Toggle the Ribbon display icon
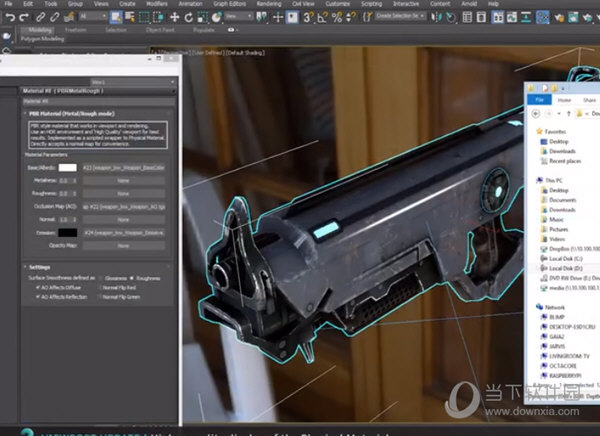The height and width of the screenshot is (436, 600). (497, 17)
